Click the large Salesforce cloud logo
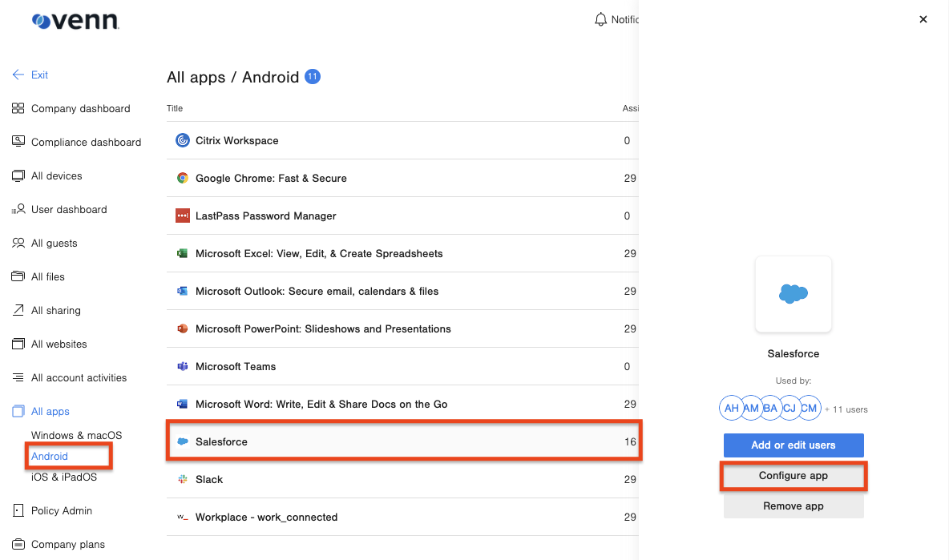The height and width of the screenshot is (560, 949). coord(793,294)
